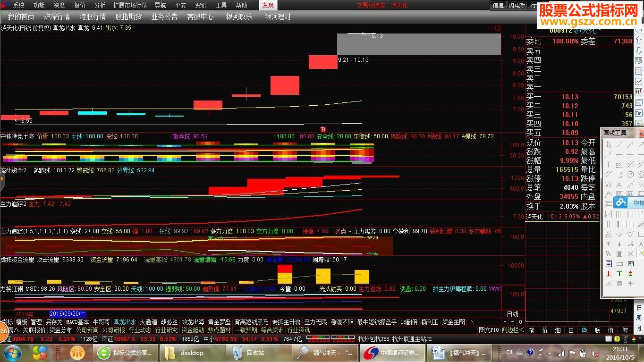Viewport: 644px width, 362px height.
Task: Click the 闪电手 button
Action: coord(517,6)
